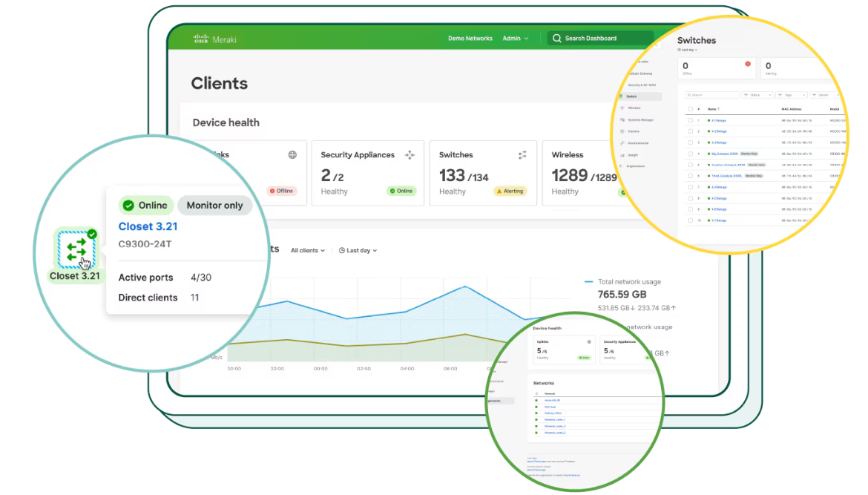The image size is (868, 495).
Task: Click the Direct clients 11 value
Action: coord(195,298)
